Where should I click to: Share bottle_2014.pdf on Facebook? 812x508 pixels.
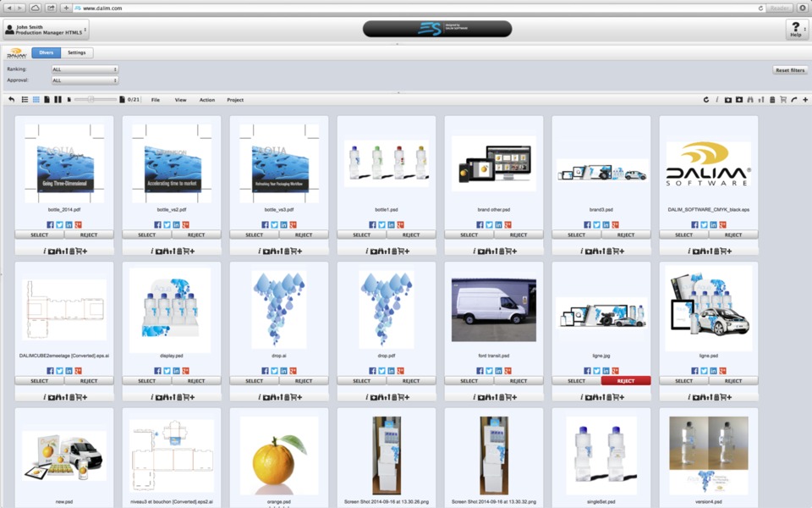(50, 225)
